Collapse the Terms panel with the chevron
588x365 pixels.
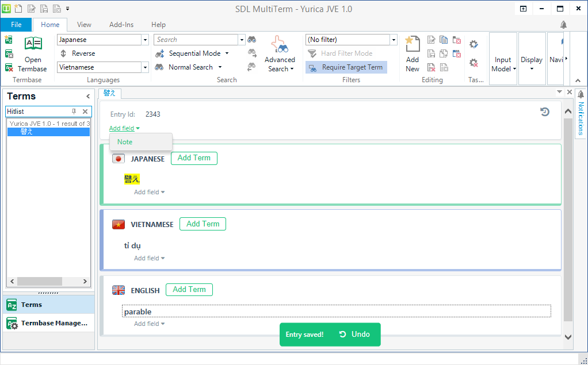pyautogui.click(x=88, y=97)
